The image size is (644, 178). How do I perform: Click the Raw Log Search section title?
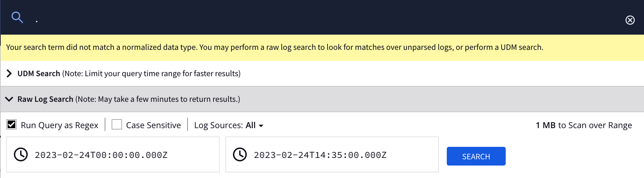click(x=45, y=99)
